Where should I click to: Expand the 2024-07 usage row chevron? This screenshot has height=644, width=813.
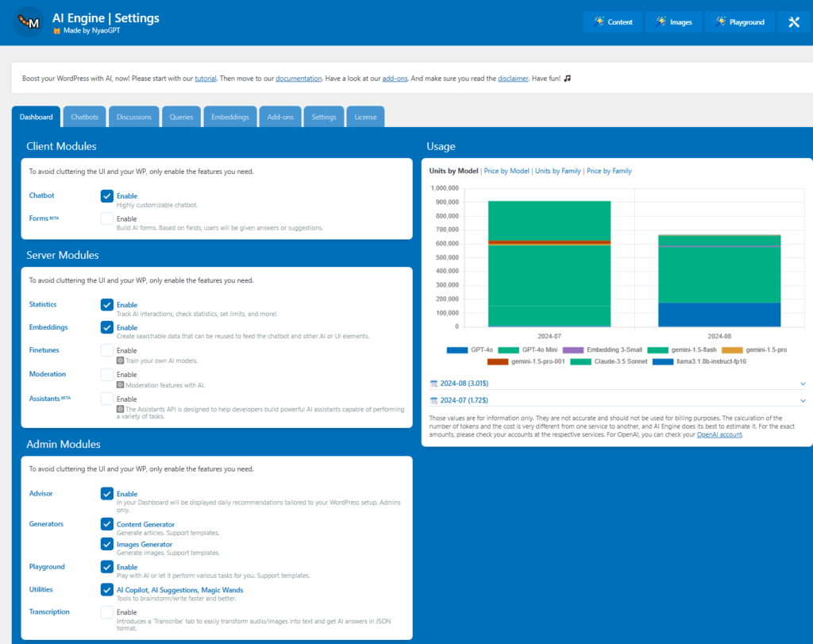(803, 401)
